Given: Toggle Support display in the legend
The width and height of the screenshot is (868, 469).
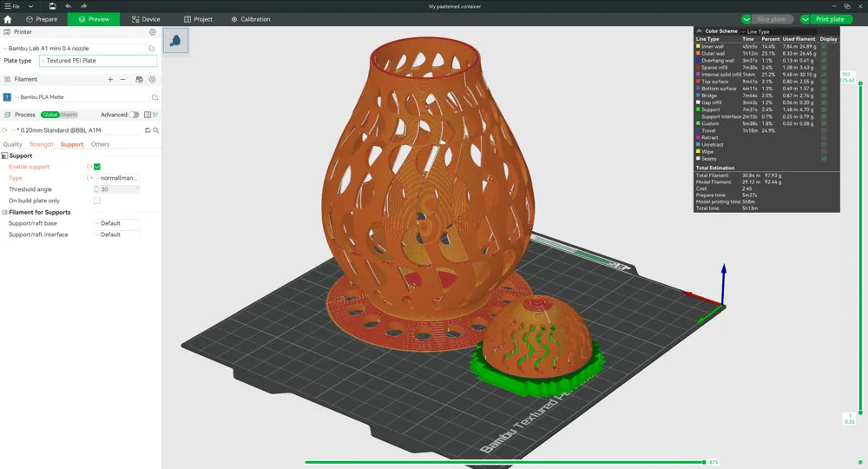Looking at the screenshot, I should pos(824,109).
